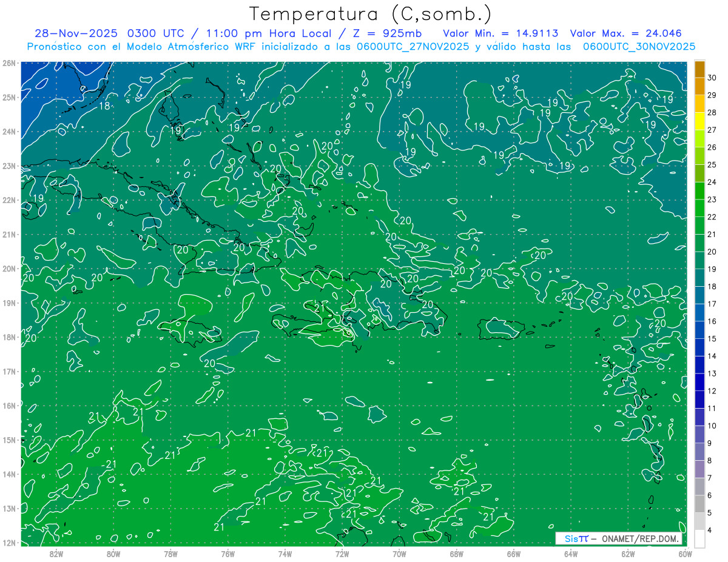Click the '14N' latitude label

tap(8, 474)
